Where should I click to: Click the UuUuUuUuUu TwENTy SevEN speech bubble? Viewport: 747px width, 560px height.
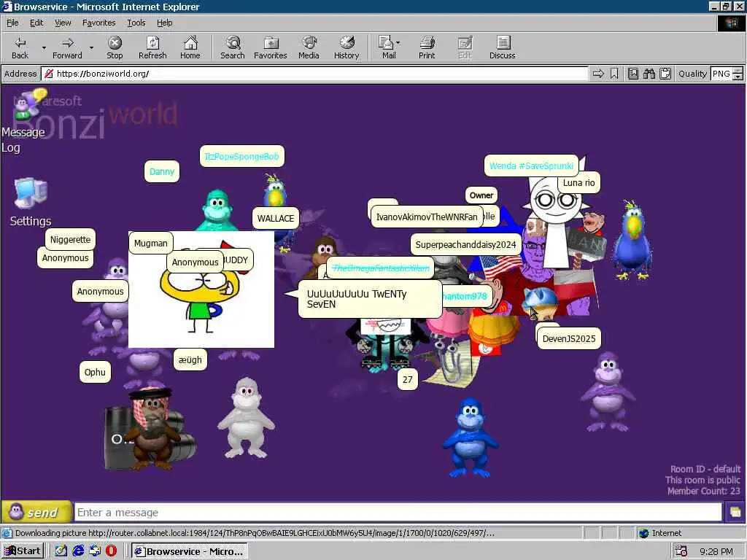(x=370, y=299)
